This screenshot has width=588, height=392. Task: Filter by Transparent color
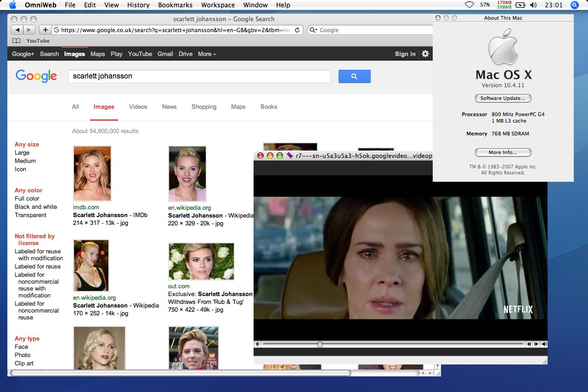coord(31,215)
